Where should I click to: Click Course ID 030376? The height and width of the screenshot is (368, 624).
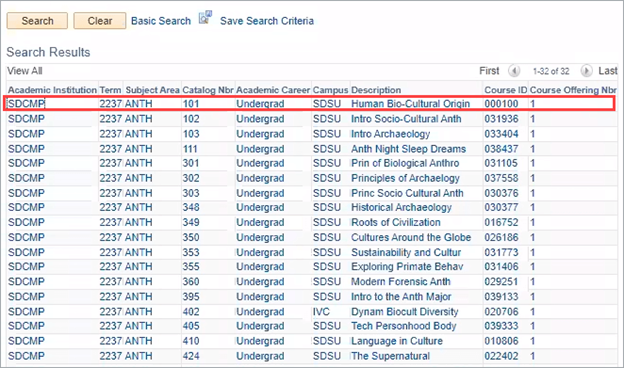[x=501, y=193]
